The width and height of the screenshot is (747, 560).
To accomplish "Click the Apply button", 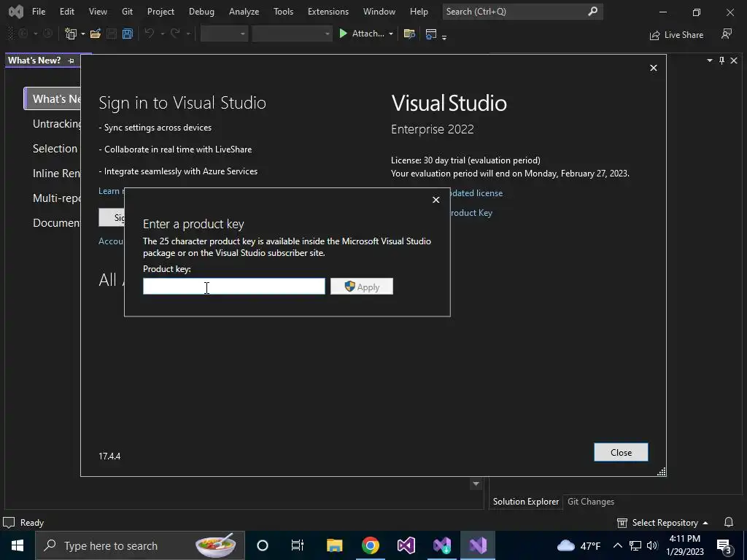I will (362, 287).
